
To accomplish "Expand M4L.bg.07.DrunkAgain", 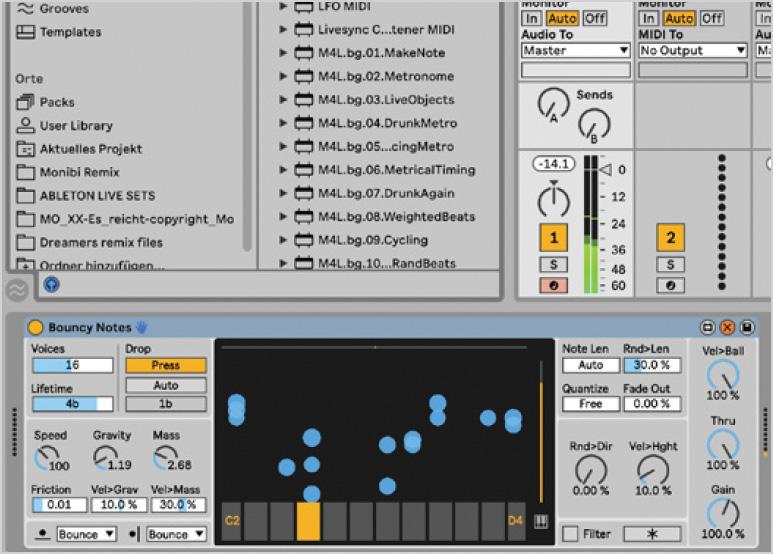I will [x=283, y=193].
